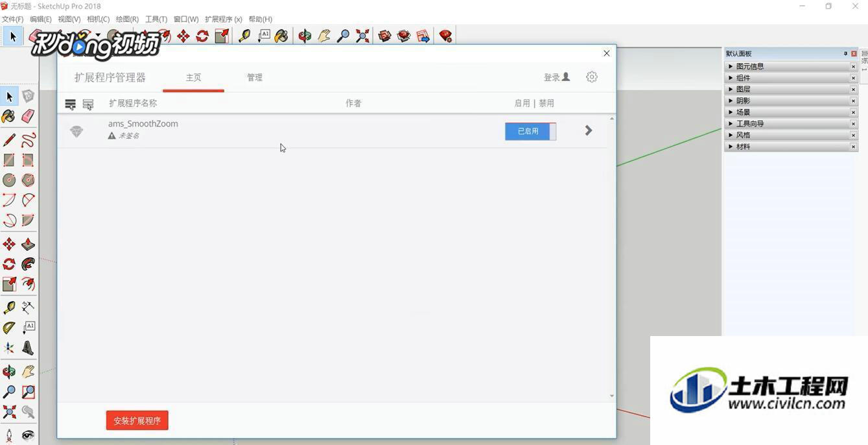
Task: Choose the Eraser tool in left toolbar
Action: point(28,116)
